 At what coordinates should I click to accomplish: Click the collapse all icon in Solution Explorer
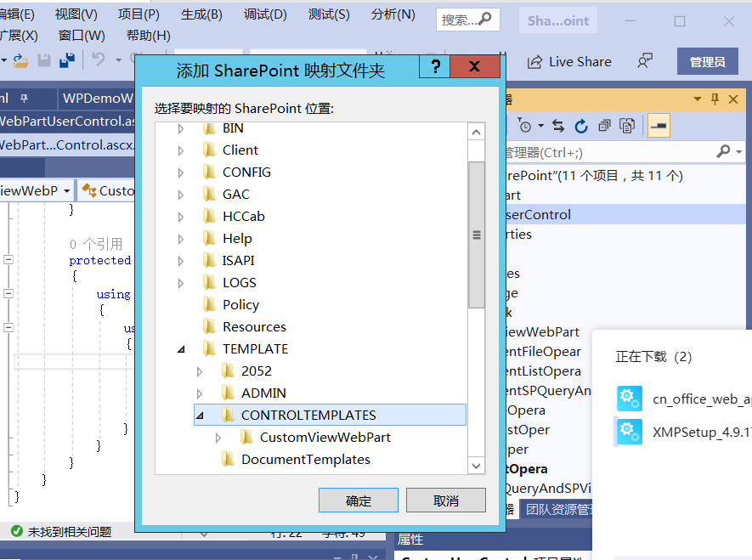click(604, 126)
